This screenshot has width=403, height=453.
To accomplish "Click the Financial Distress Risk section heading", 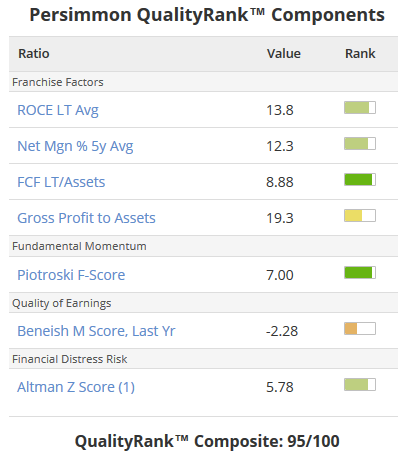I will pos(70,359).
